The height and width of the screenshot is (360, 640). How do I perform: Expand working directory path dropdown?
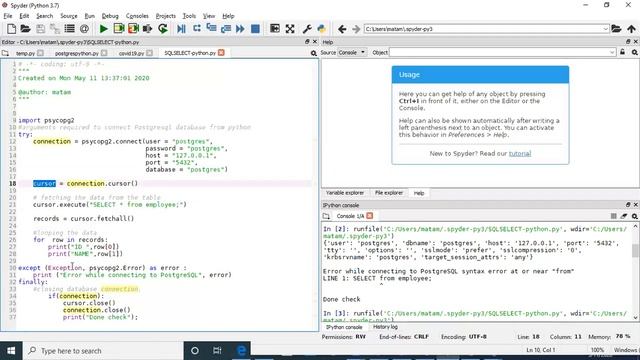tap(605, 29)
